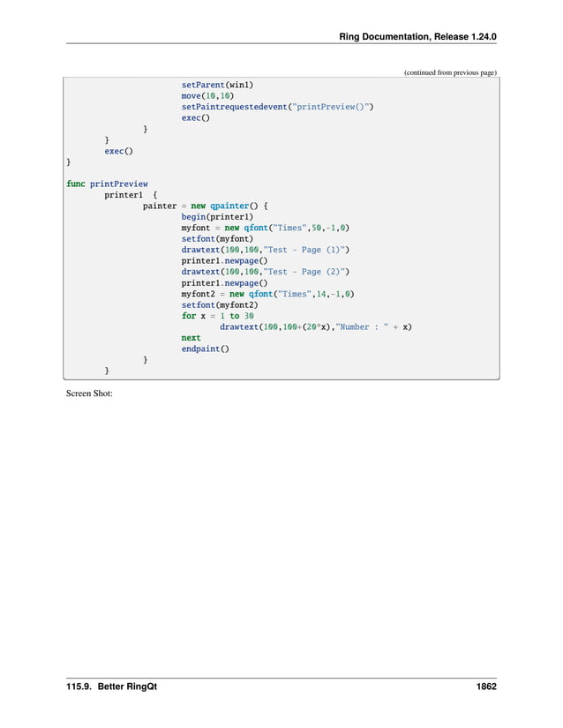
Task: Click the "(continued from previous page)" note
Action: pyautogui.click(x=450, y=72)
